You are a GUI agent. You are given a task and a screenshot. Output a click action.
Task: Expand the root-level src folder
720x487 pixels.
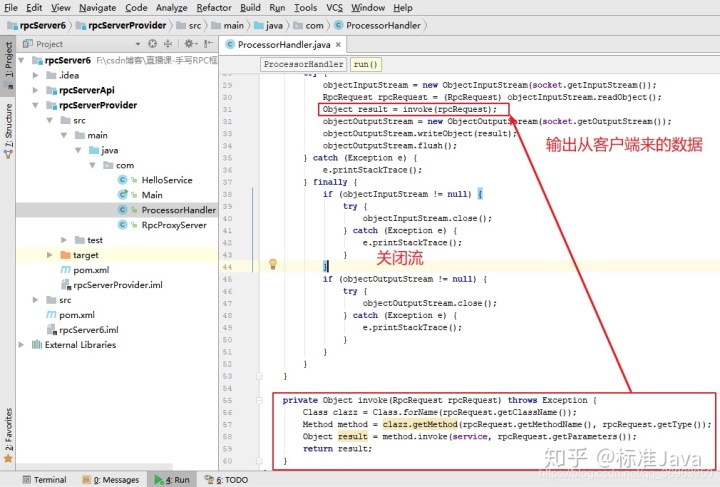(35, 300)
